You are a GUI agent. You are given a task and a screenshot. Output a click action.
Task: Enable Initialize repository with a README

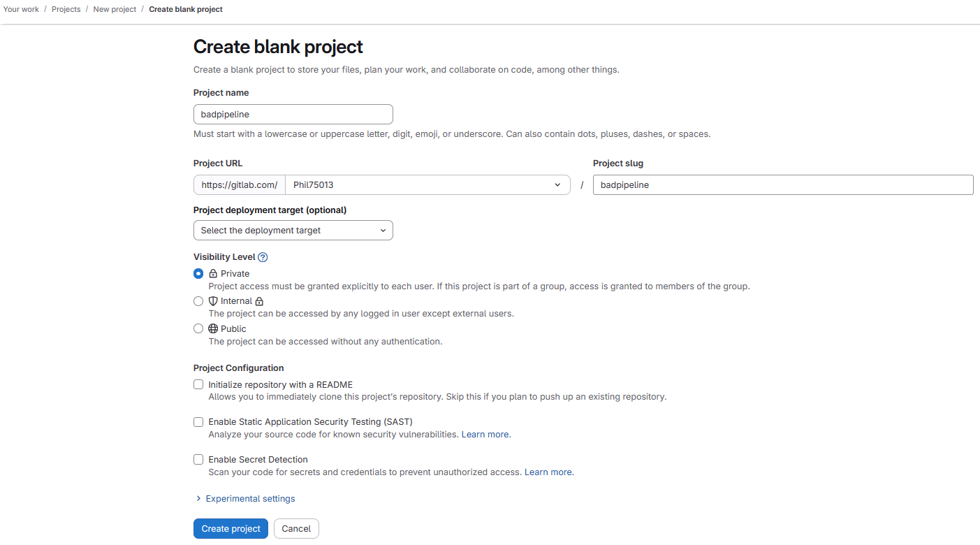[x=198, y=384]
